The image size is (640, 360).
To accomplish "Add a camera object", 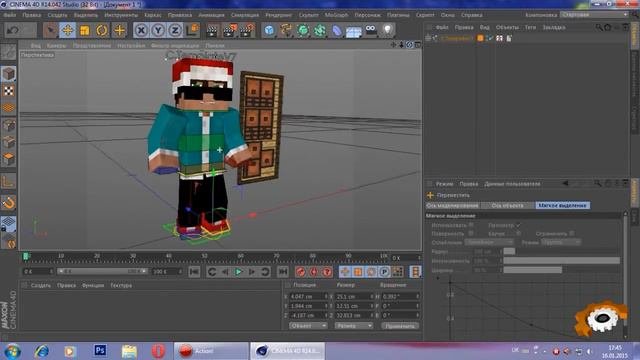I will pyautogui.click(x=371, y=30).
